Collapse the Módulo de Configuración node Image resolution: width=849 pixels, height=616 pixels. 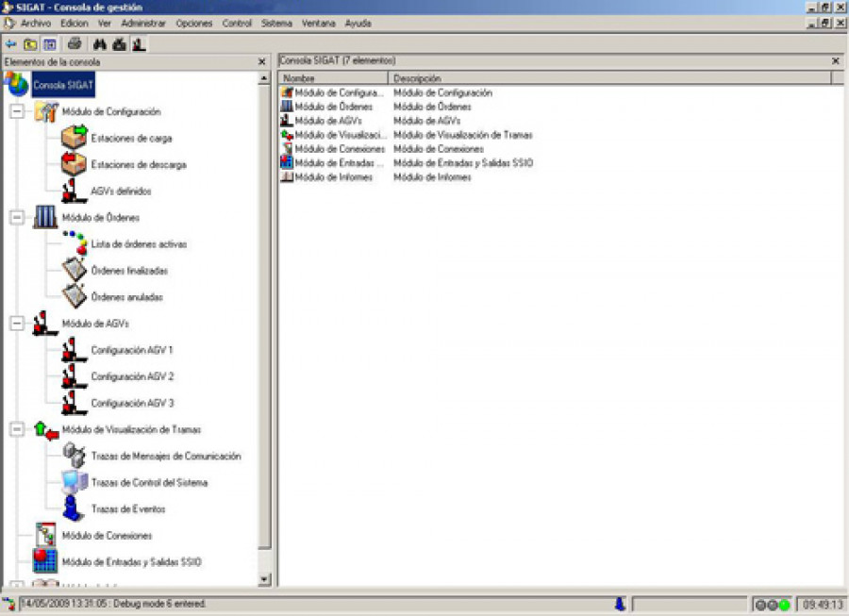17,111
